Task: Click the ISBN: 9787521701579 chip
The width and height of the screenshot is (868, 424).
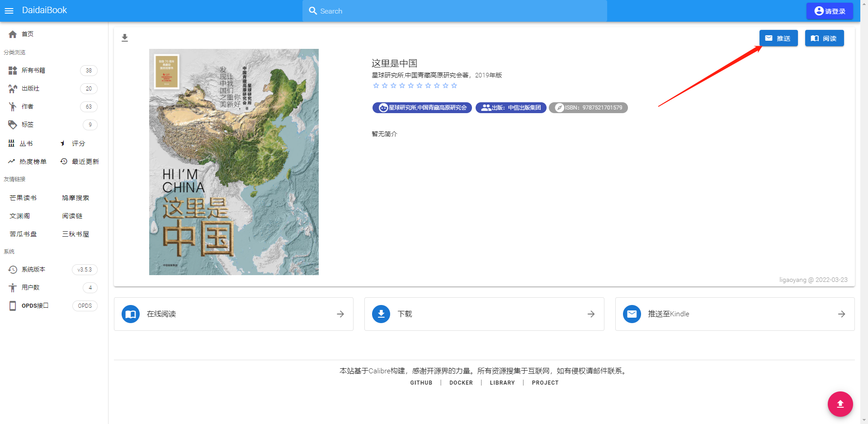Action: pyautogui.click(x=588, y=108)
